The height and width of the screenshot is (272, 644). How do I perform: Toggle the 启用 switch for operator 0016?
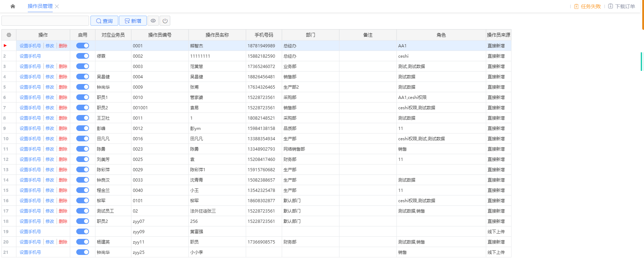83,138
